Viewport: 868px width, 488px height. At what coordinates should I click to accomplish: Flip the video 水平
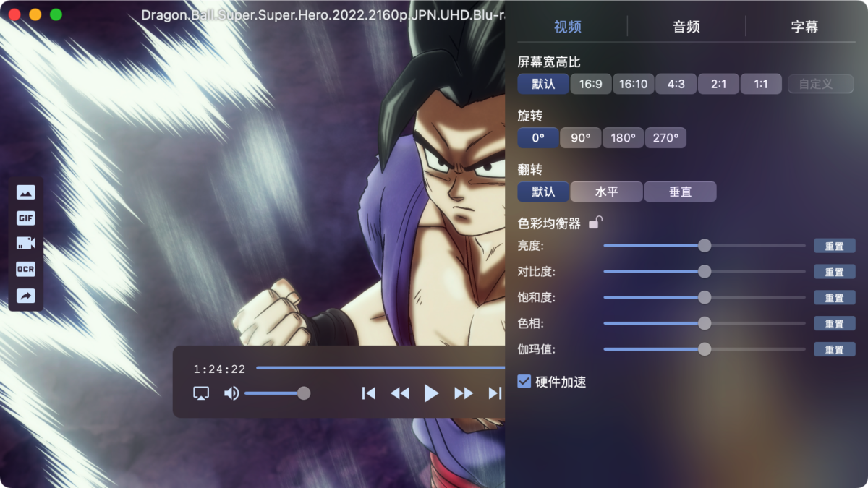coord(606,192)
